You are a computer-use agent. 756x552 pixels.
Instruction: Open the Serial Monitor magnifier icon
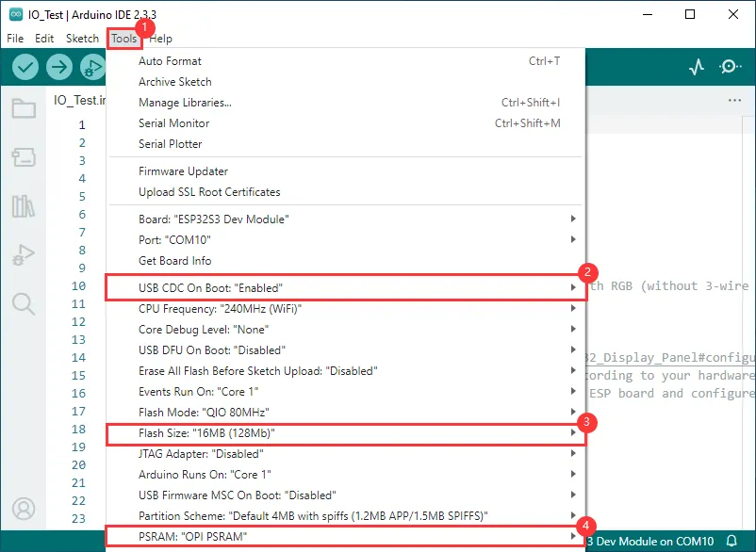[x=731, y=67]
